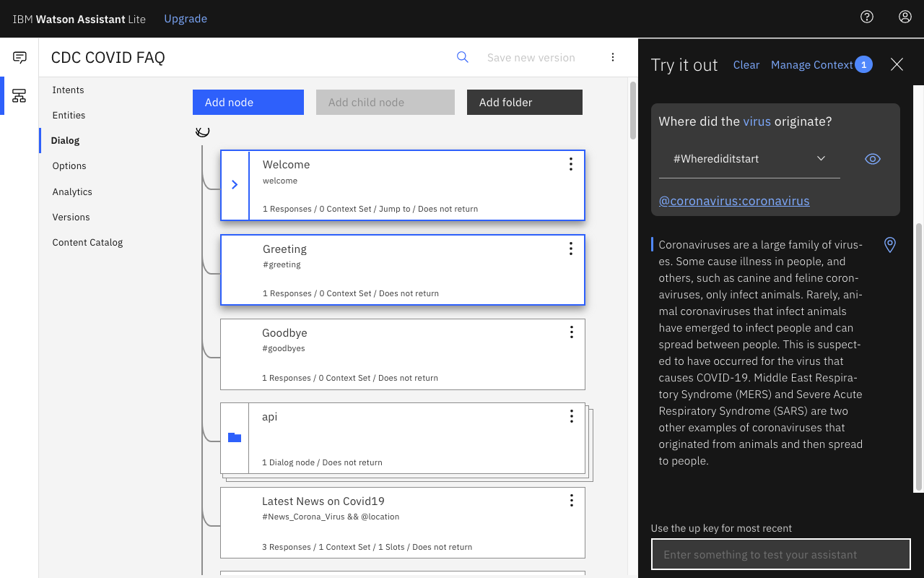Expand the Welcome node chevron
The image size is (924, 578).
[x=235, y=185]
